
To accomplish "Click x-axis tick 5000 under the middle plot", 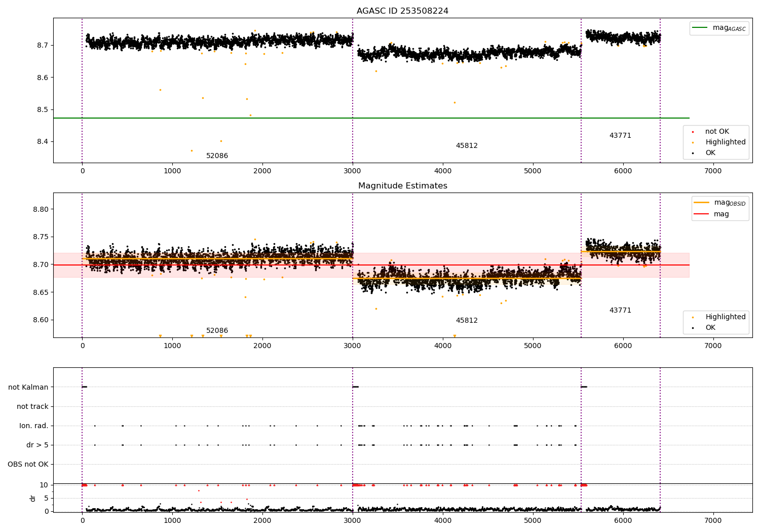I will click(533, 346).
